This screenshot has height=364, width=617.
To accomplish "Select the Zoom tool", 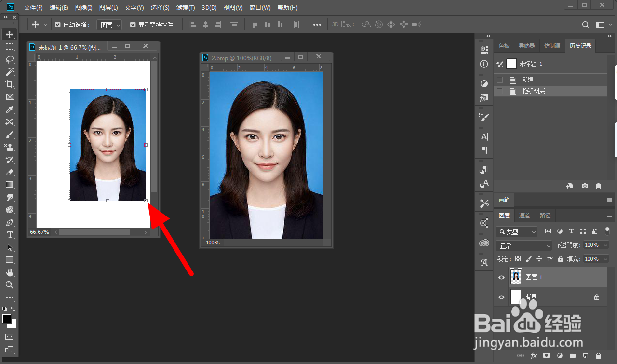I will pyautogui.click(x=9, y=285).
